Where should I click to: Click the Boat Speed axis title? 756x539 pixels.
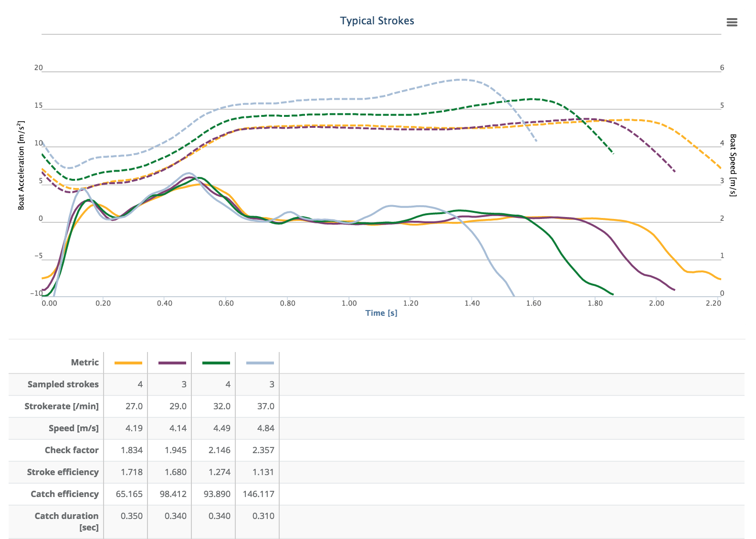[733, 165]
